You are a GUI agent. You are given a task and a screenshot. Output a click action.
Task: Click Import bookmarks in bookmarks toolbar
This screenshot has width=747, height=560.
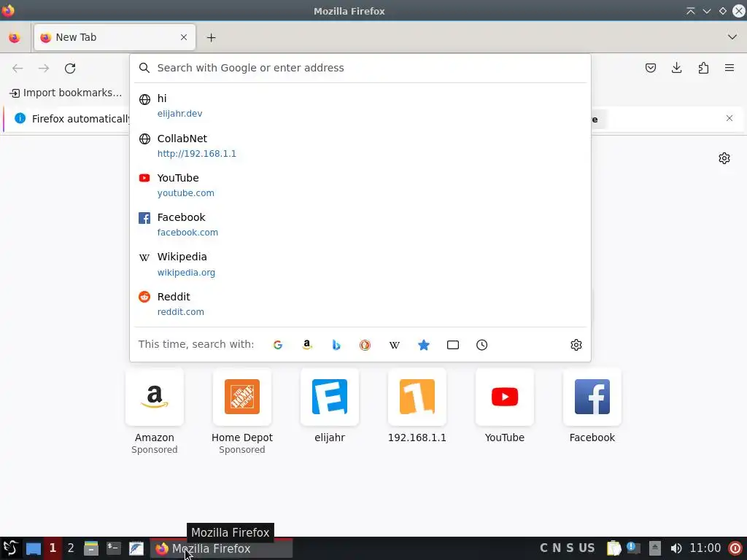pyautogui.click(x=66, y=93)
